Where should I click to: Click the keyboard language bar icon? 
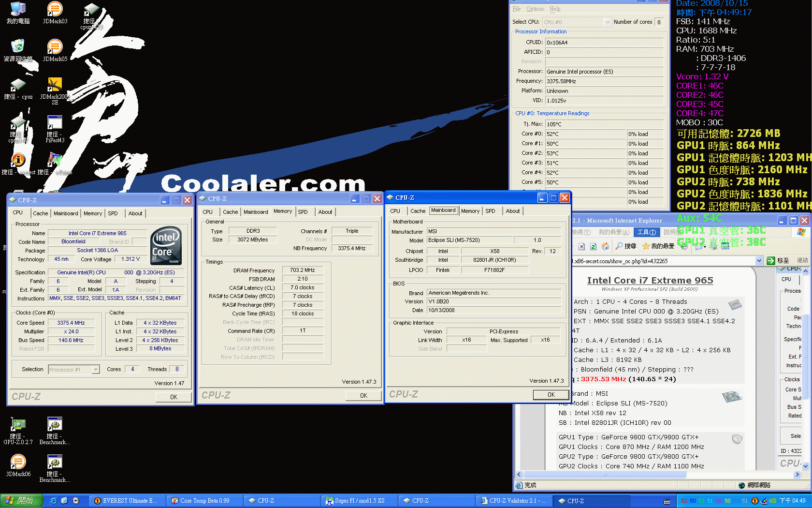pos(667,501)
